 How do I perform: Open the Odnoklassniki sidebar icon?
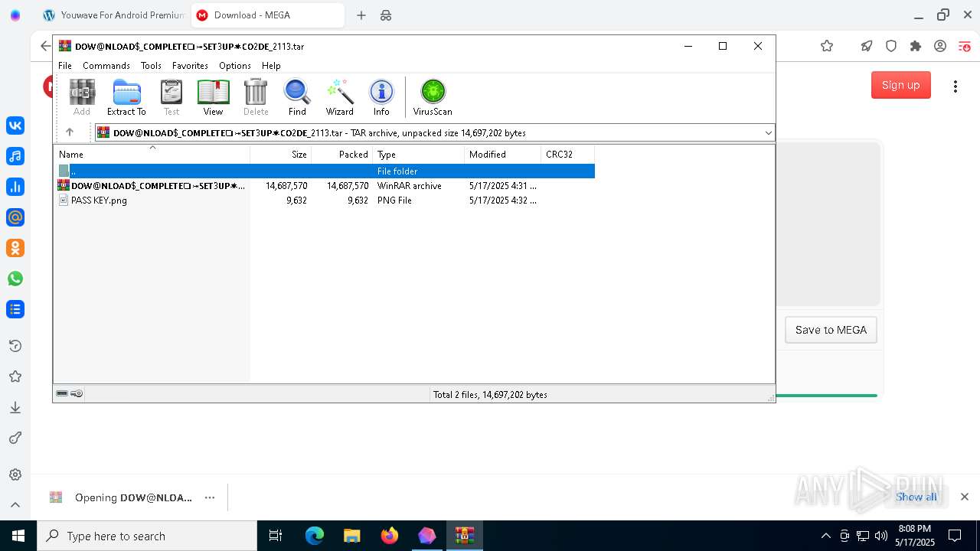(x=15, y=248)
